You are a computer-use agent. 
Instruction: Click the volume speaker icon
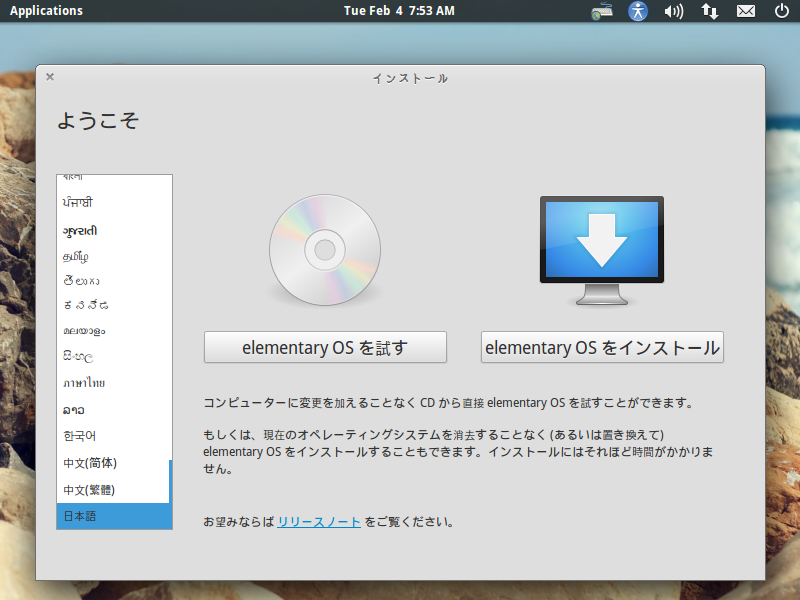(673, 11)
